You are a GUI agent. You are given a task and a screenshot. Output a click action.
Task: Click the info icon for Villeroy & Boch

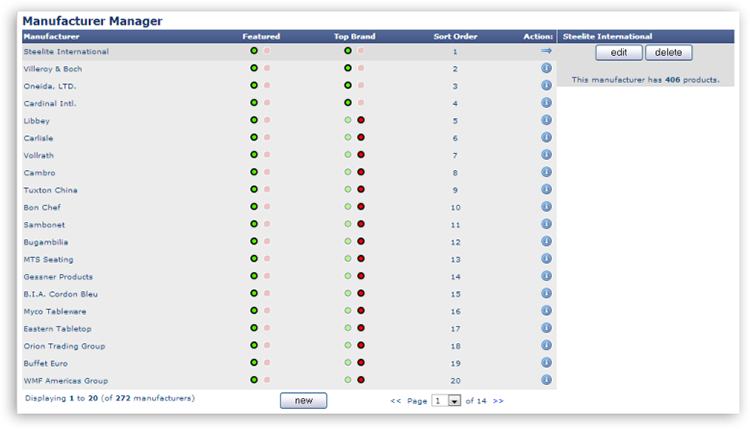[x=546, y=68]
